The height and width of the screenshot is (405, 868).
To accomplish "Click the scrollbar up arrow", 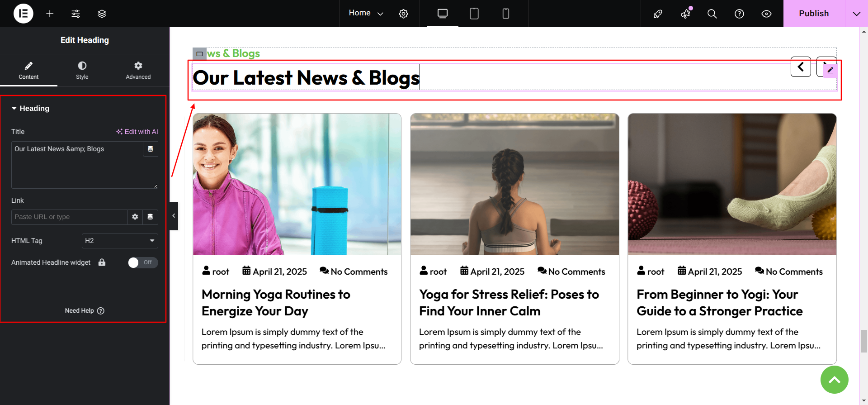I will 863,32.
